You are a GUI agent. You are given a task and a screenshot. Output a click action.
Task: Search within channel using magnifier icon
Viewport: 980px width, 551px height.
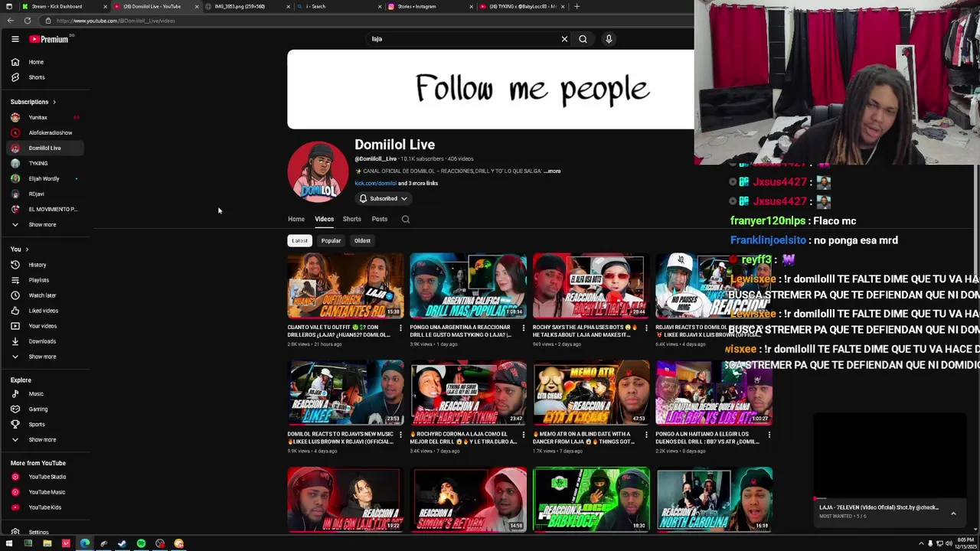coord(406,220)
